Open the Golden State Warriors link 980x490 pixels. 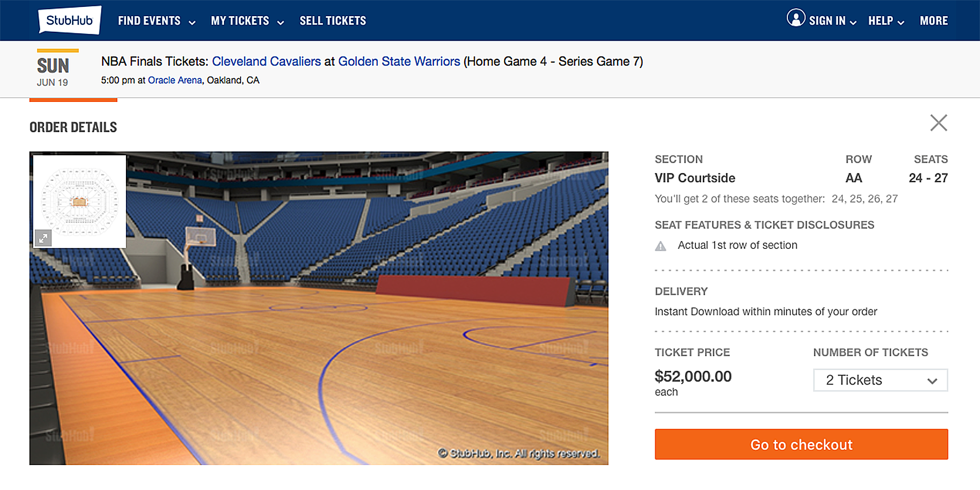[399, 61]
